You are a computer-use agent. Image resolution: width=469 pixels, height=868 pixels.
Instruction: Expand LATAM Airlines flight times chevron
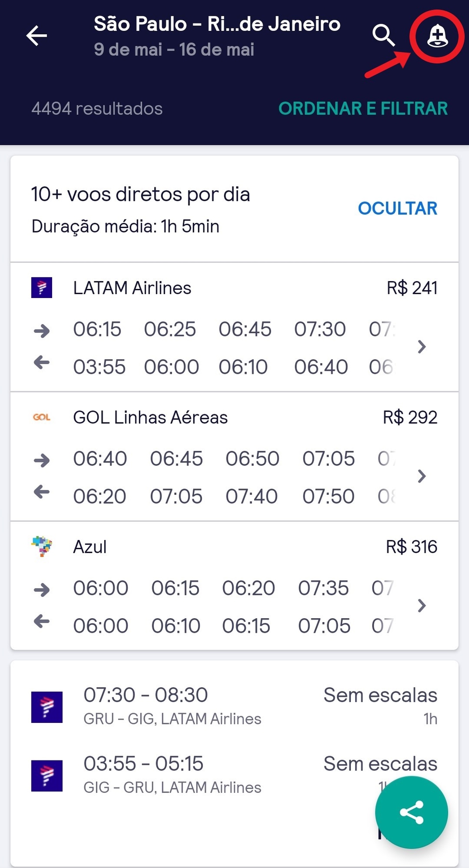pos(422,347)
